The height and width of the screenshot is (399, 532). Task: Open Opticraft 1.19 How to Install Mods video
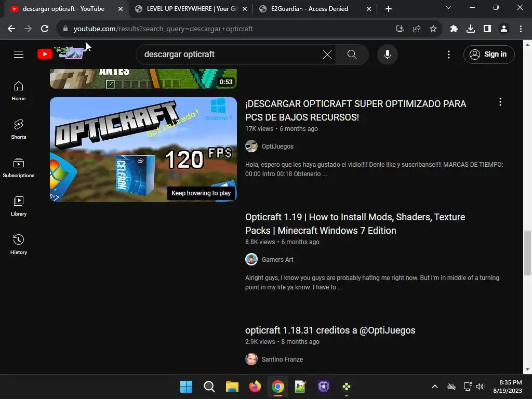355,223
